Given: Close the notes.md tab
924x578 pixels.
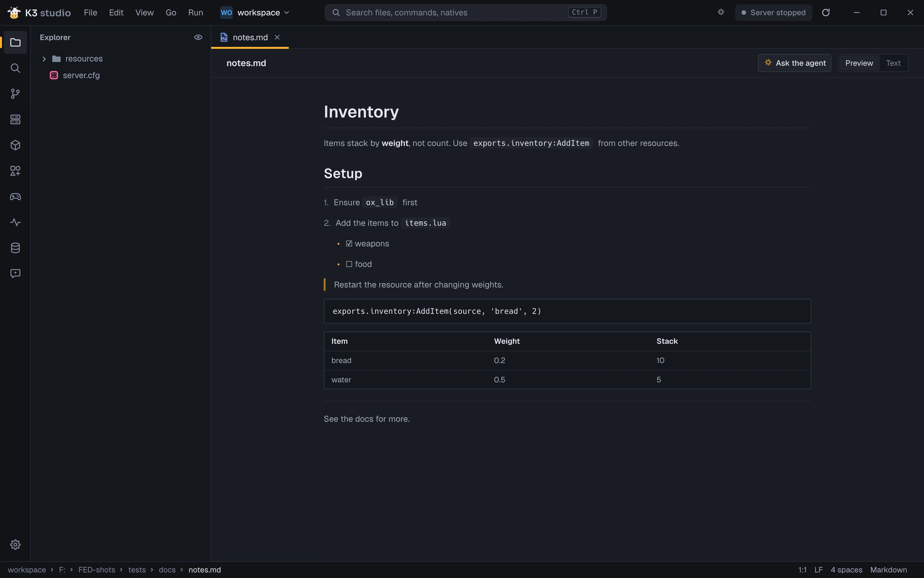Looking at the screenshot, I should point(277,37).
